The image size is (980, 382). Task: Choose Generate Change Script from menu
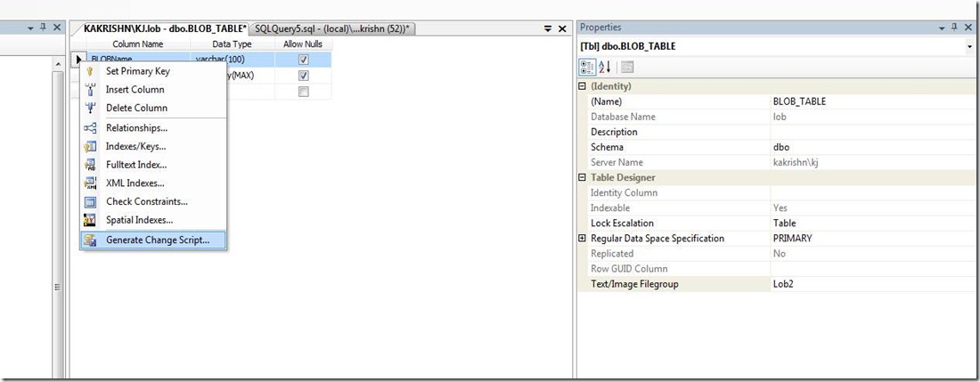tap(158, 240)
